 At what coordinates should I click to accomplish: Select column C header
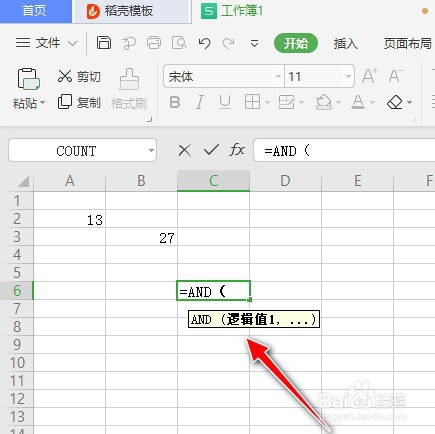pyautogui.click(x=213, y=181)
